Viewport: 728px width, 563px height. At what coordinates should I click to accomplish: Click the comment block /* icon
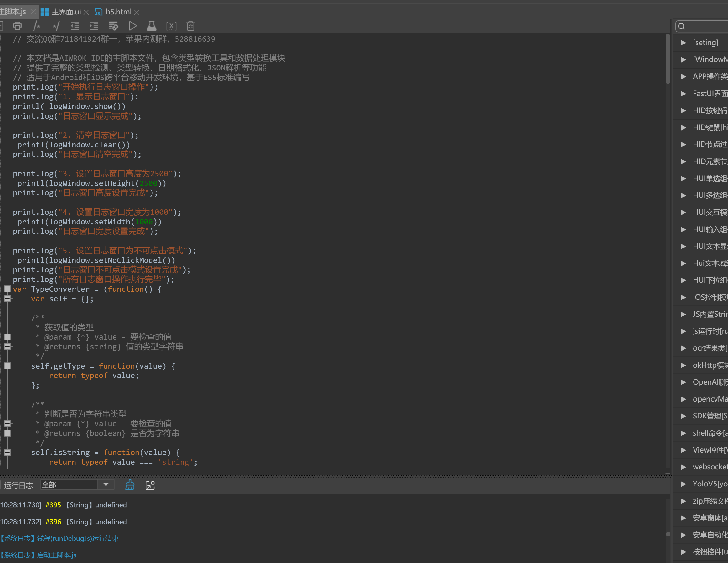(37, 26)
